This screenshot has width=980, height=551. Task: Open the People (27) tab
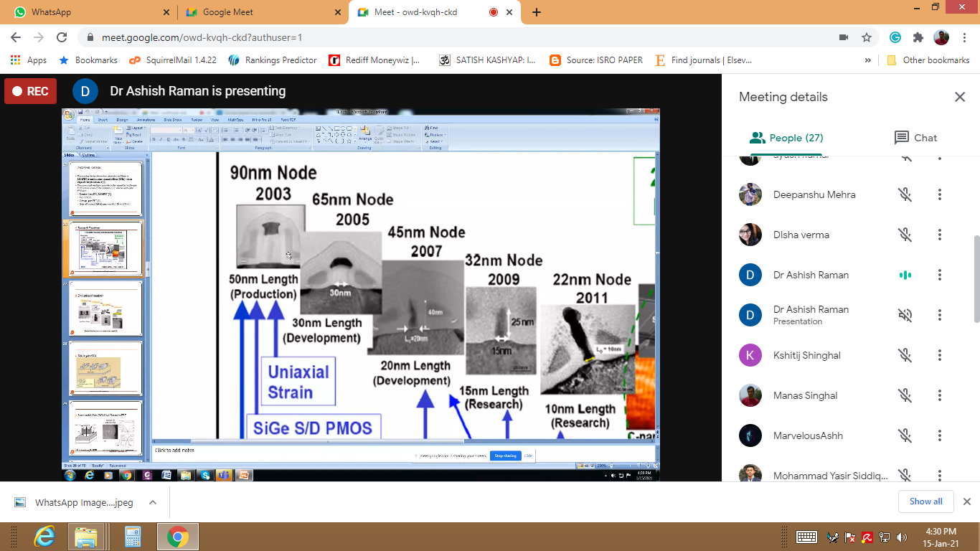(x=786, y=138)
